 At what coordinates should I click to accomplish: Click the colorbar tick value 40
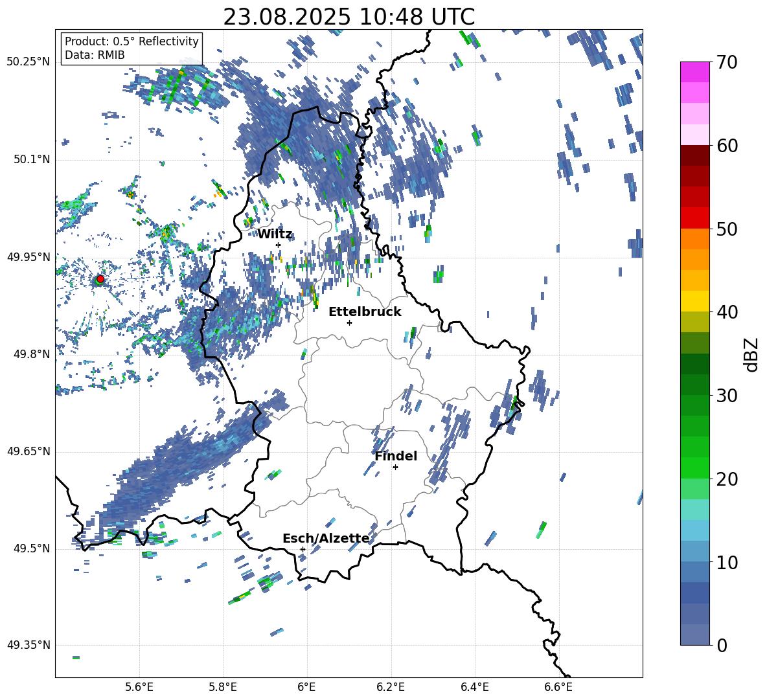click(x=727, y=312)
